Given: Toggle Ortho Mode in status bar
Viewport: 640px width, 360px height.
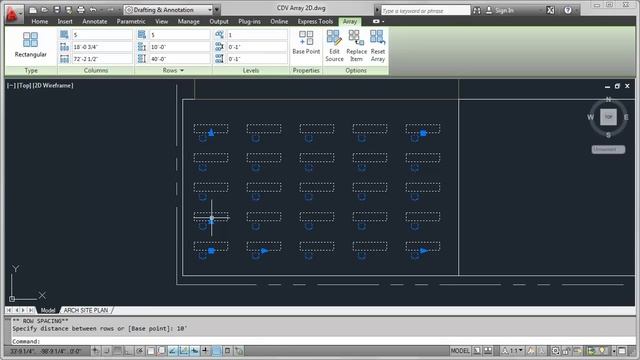Looking at the screenshot, I should (128, 351).
